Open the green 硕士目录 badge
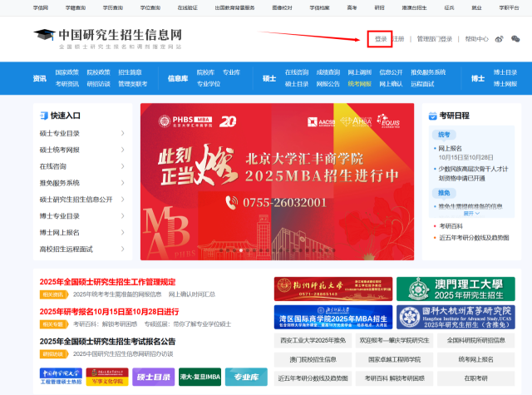The width and height of the screenshot is (532, 395). (x=156, y=377)
